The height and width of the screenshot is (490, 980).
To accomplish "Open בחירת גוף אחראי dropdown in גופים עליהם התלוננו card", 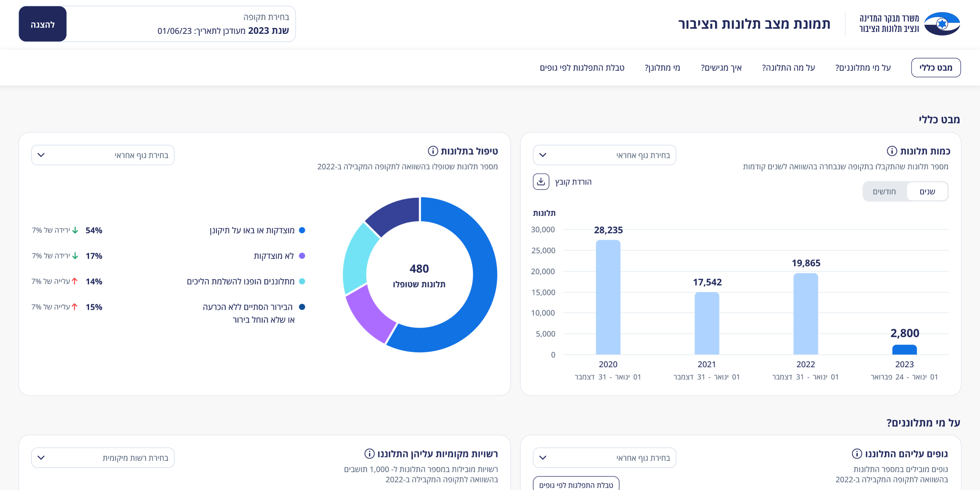I will (604, 458).
